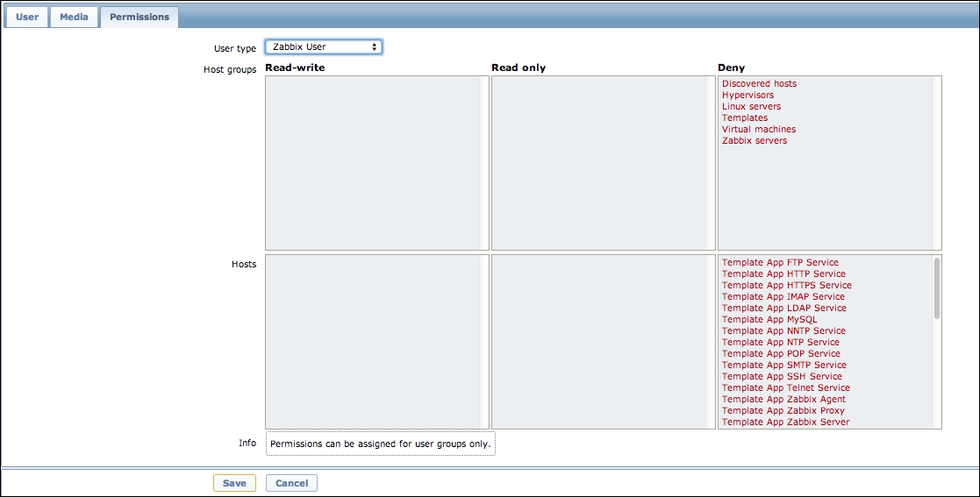Click the Read only hosts listbox
This screenshot has height=497, width=980.
[598, 342]
